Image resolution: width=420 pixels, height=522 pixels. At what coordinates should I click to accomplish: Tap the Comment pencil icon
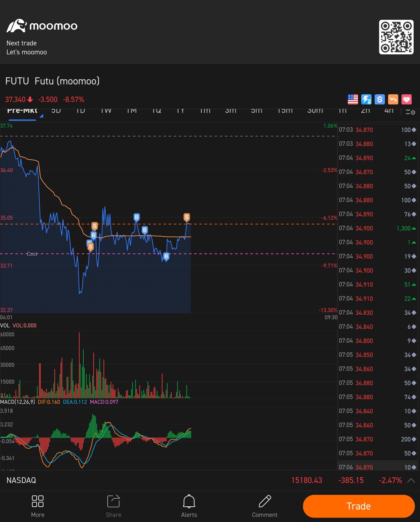click(x=265, y=501)
